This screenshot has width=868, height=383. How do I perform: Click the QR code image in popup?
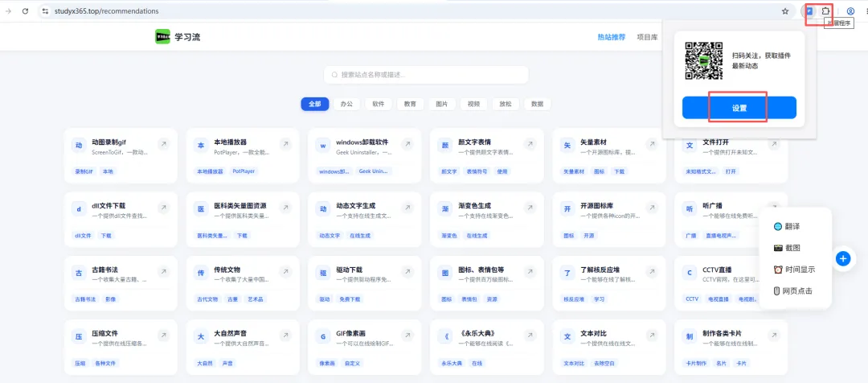[x=704, y=61]
